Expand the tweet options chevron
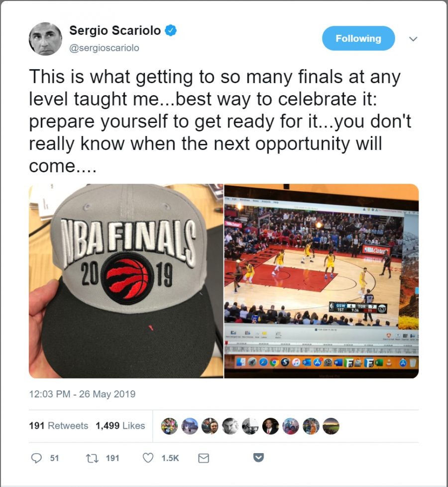448x487 pixels. pos(413,39)
